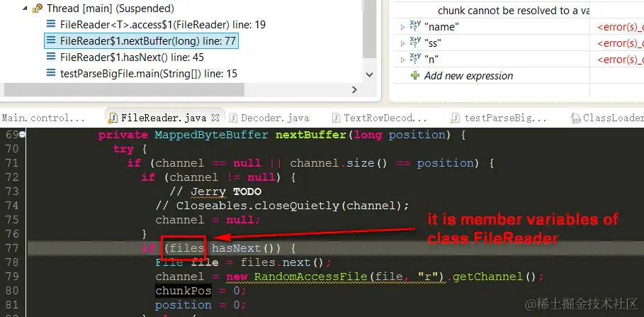This screenshot has width=644, height=317.
Task: Click the Debug view horizontal scrollbar thumb
Action: [124, 89]
